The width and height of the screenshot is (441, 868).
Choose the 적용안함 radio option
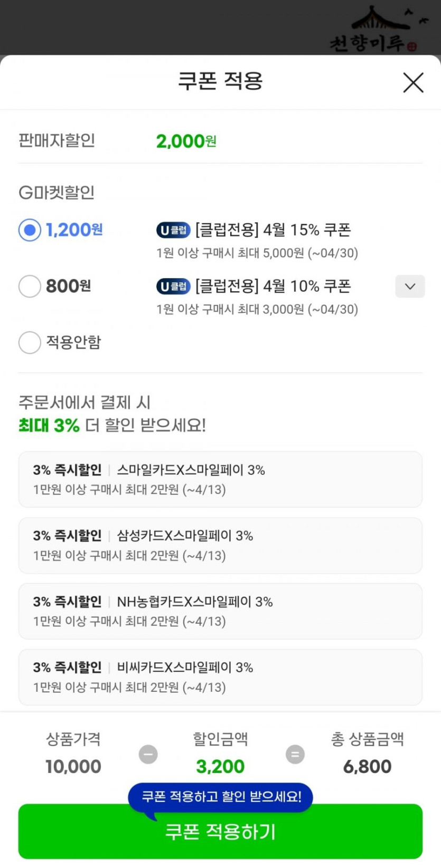pos(30,342)
